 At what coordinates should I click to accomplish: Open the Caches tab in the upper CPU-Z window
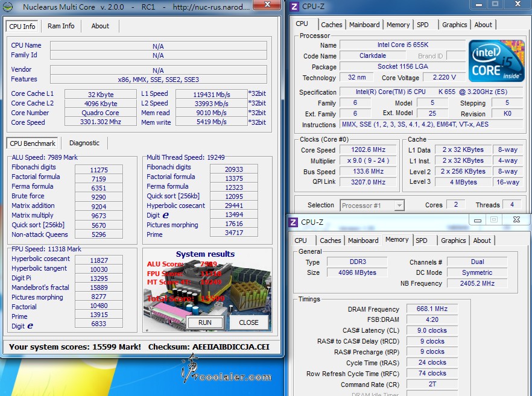[332, 25]
